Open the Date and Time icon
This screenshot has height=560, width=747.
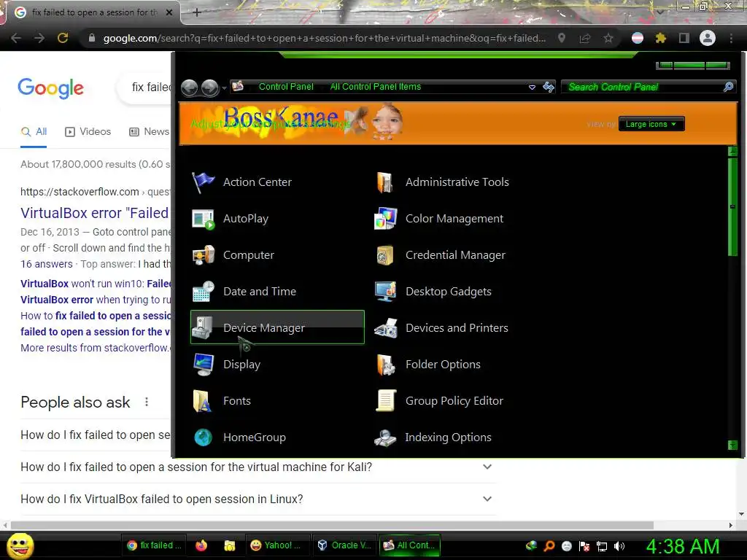pyautogui.click(x=203, y=292)
